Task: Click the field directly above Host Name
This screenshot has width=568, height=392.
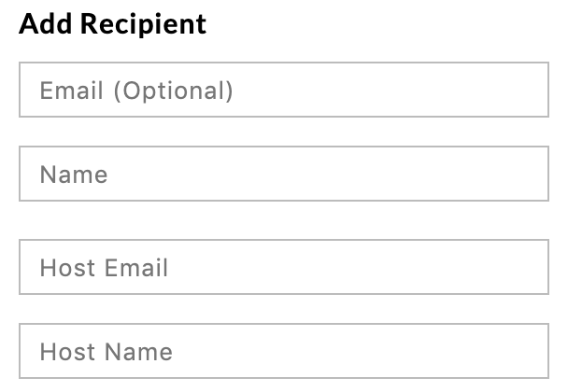Action: click(283, 268)
